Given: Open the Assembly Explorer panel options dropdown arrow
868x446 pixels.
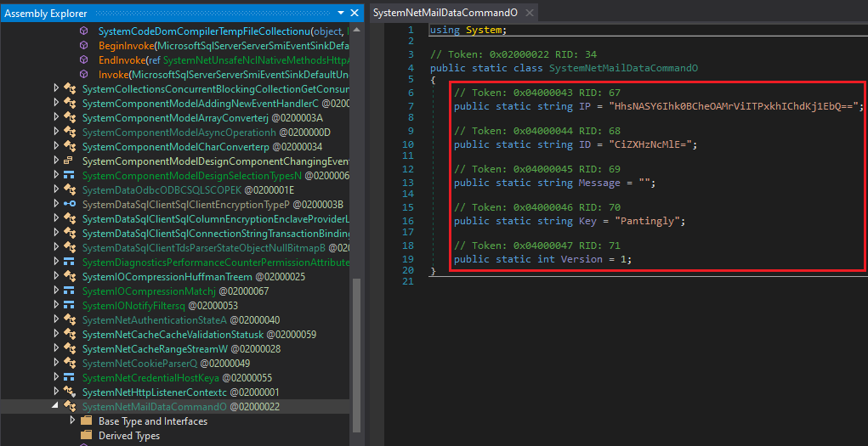Looking at the screenshot, I should (340, 12).
